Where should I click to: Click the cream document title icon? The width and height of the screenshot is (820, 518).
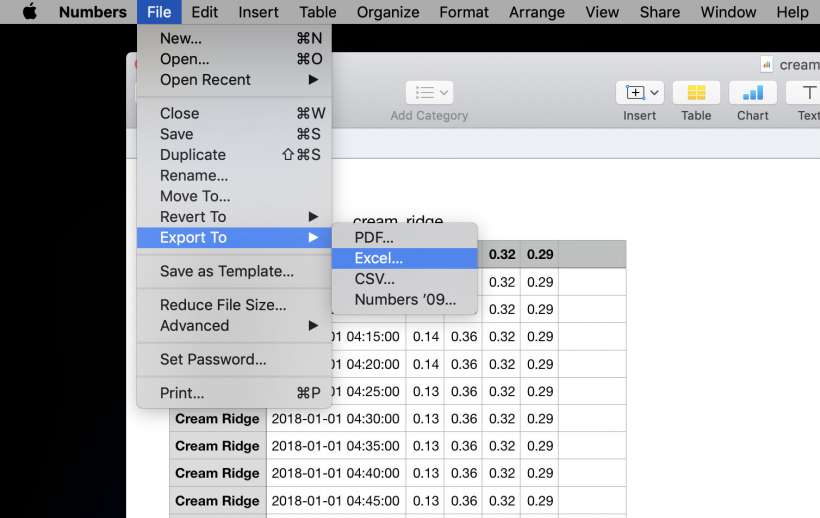pyautogui.click(x=767, y=64)
